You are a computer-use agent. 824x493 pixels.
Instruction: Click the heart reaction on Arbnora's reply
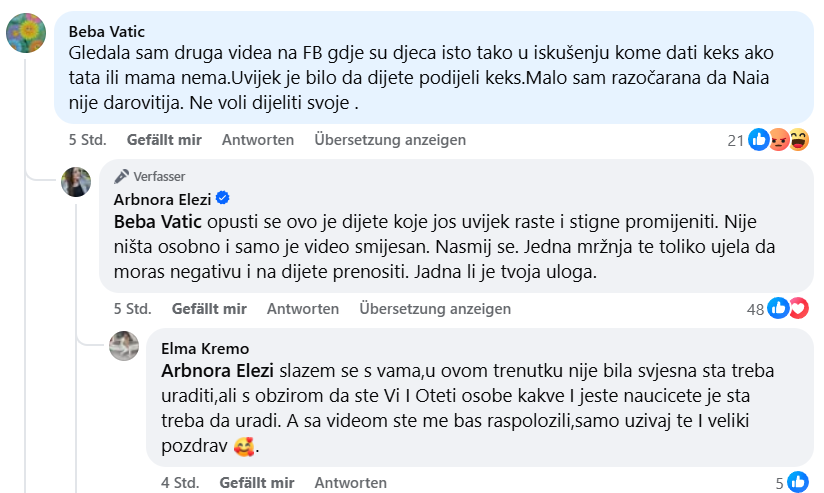(799, 309)
